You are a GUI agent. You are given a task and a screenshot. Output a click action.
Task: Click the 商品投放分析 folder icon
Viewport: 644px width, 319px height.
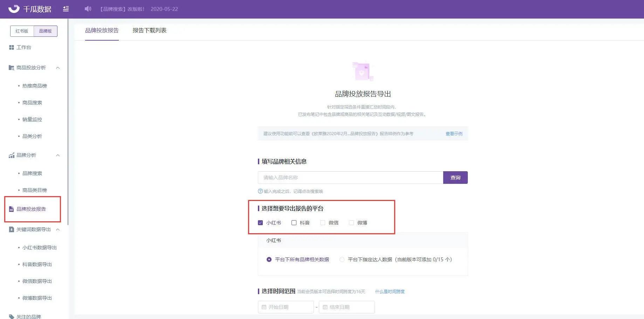(x=12, y=68)
